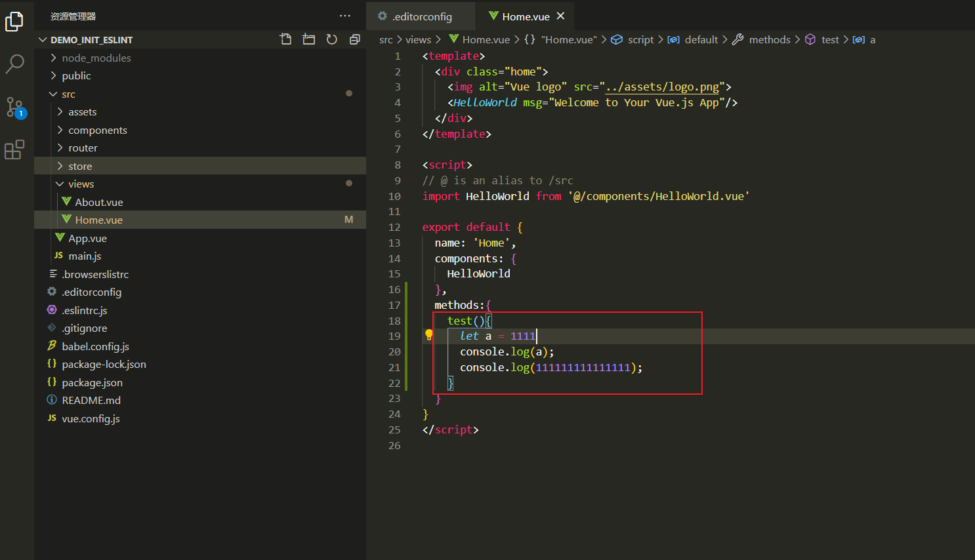The image size is (975, 560).
Task: Click the import HelloWorld statement line
Action: pos(586,196)
